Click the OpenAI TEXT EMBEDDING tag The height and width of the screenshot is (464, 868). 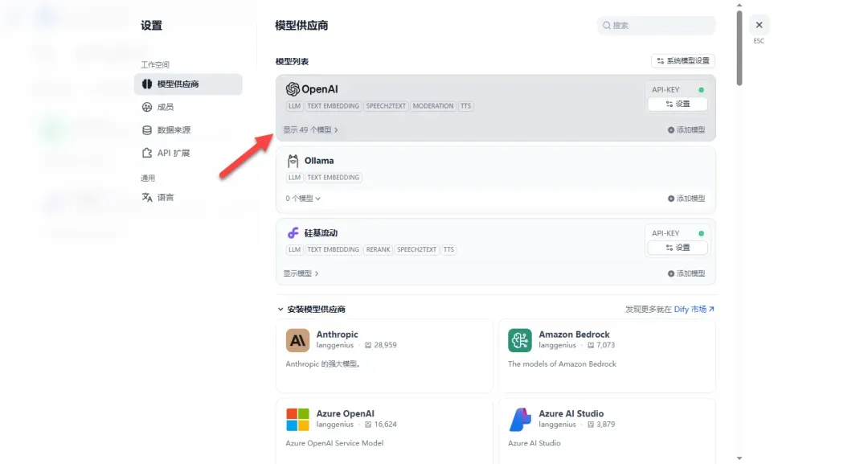click(x=334, y=106)
